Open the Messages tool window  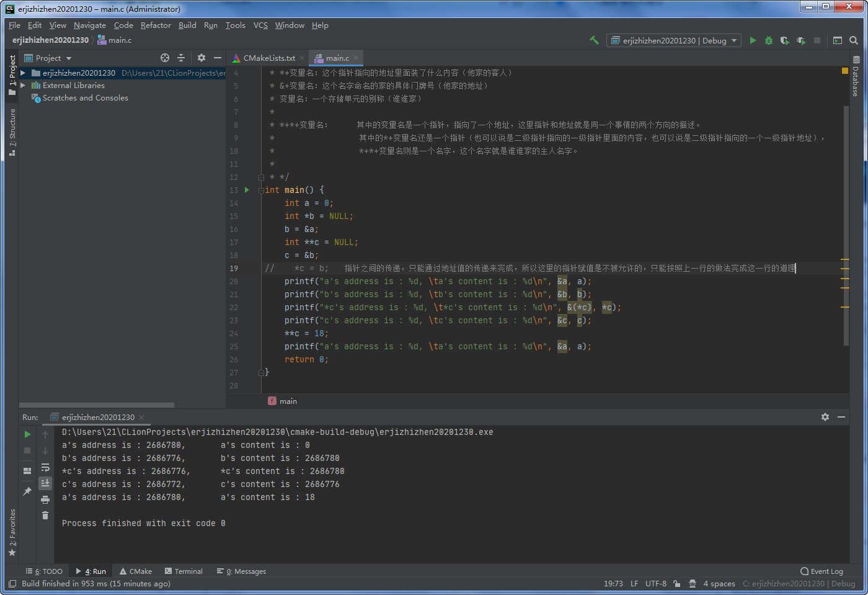click(241, 571)
